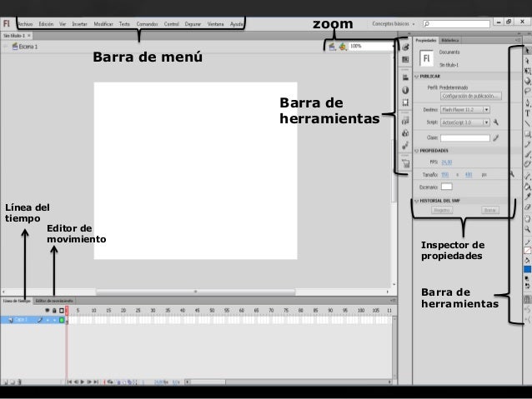Select the Rectangle tool
Screen dimensions: 532x399
[x=527, y=134]
